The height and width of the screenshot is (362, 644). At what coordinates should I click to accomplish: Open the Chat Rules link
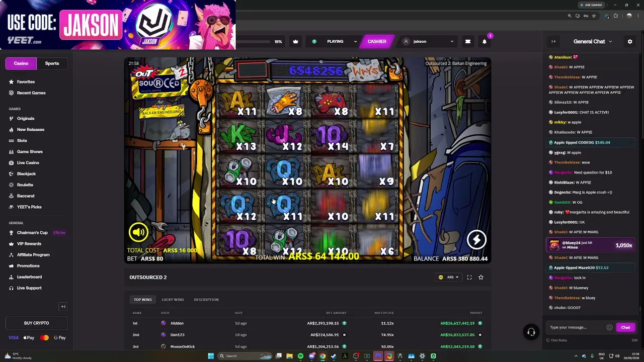click(556, 340)
